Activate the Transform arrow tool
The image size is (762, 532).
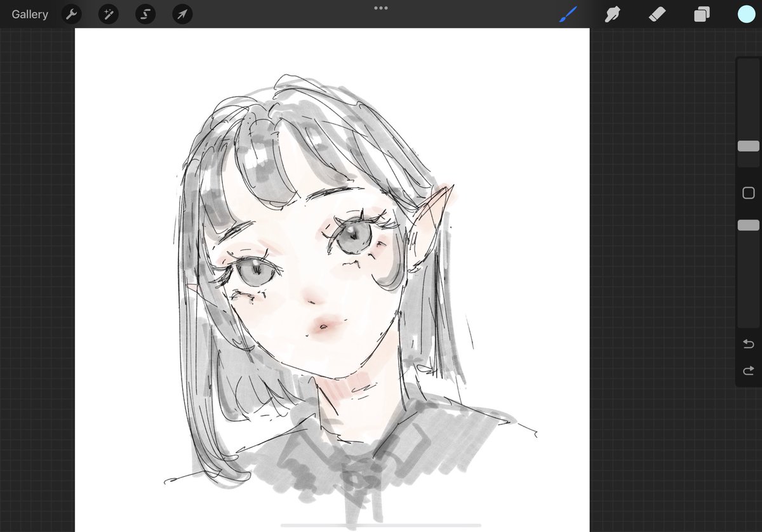pyautogui.click(x=183, y=14)
